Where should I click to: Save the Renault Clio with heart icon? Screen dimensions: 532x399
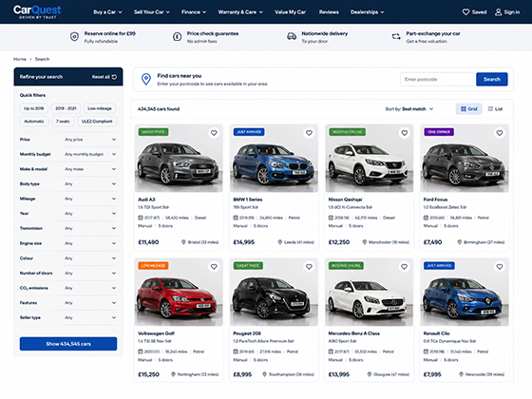tap(500, 267)
